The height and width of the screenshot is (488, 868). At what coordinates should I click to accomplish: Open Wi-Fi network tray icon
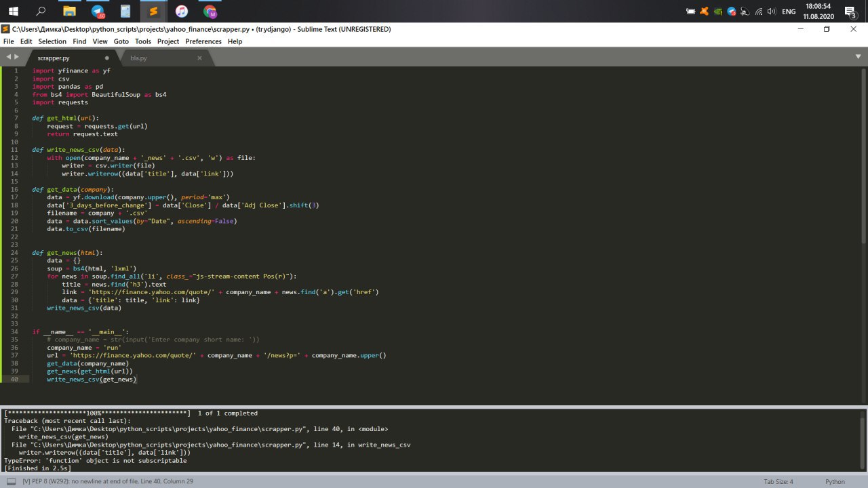tap(759, 12)
